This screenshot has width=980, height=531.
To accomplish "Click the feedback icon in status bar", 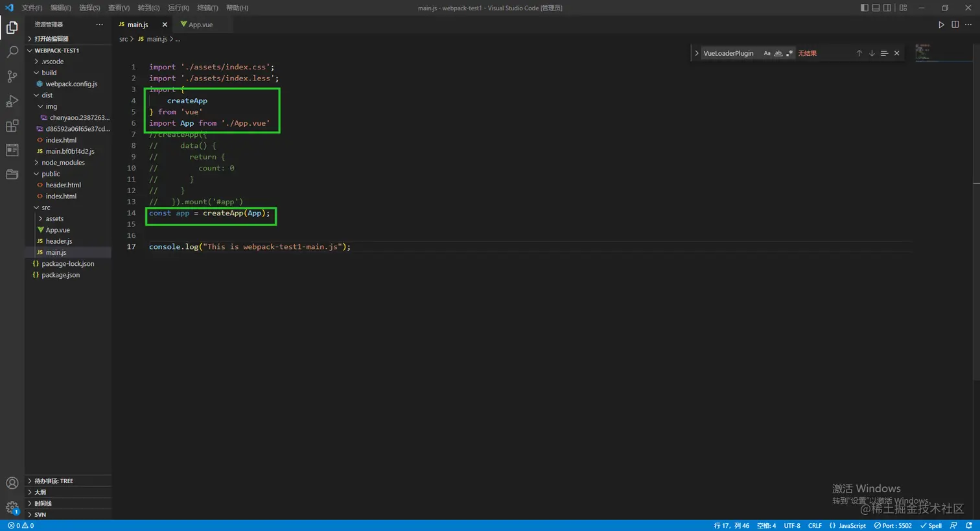I will pyautogui.click(x=953, y=526).
